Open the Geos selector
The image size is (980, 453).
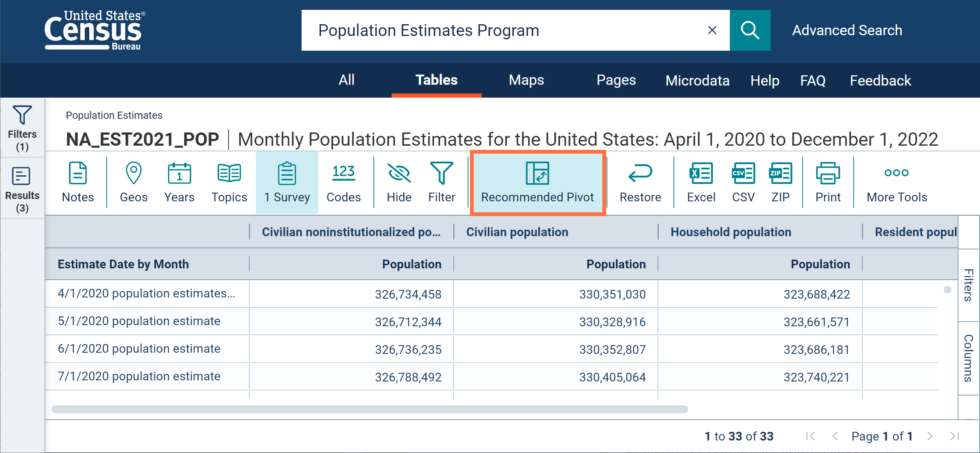(134, 182)
